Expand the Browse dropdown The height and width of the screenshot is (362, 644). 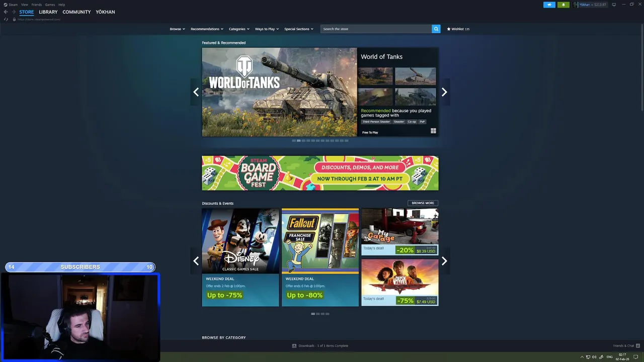point(177,29)
